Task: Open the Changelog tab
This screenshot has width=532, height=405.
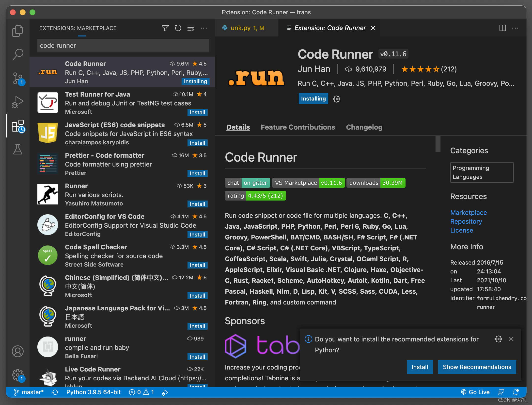Action: pyautogui.click(x=364, y=127)
